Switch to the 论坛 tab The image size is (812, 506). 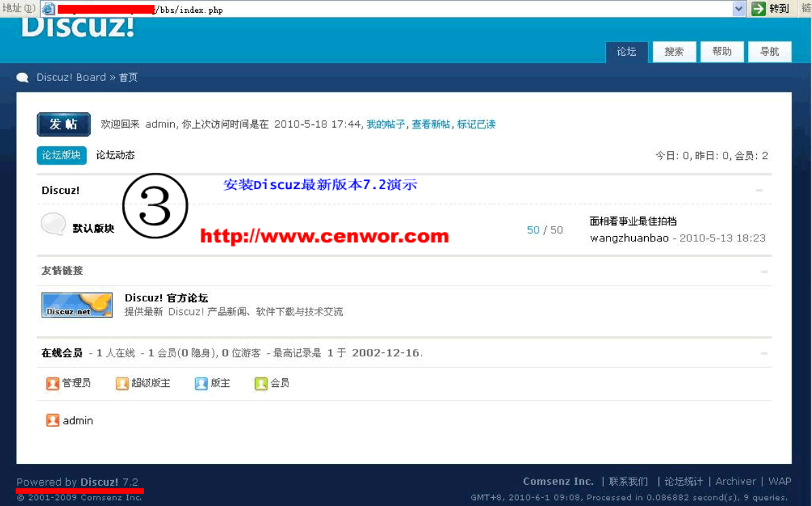click(x=626, y=52)
